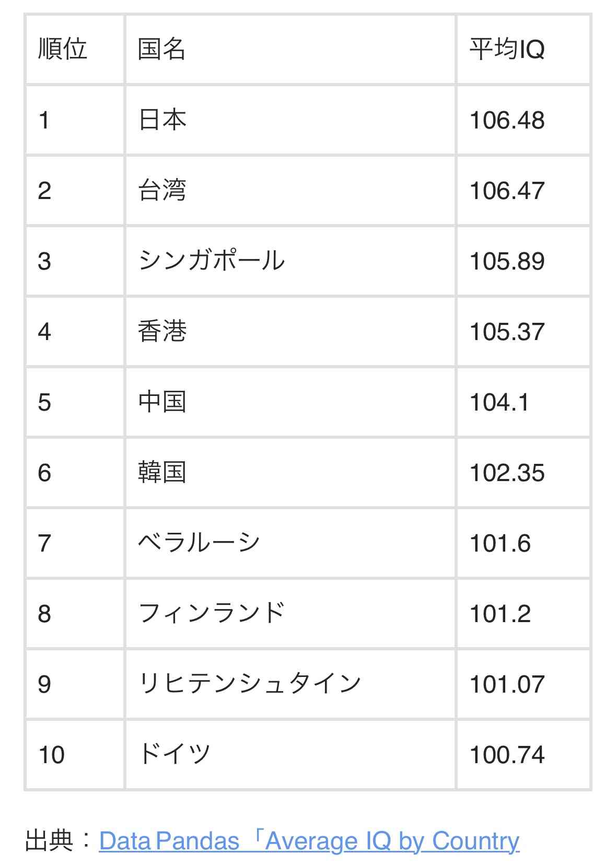Click the ドイツ table cell

point(175,754)
